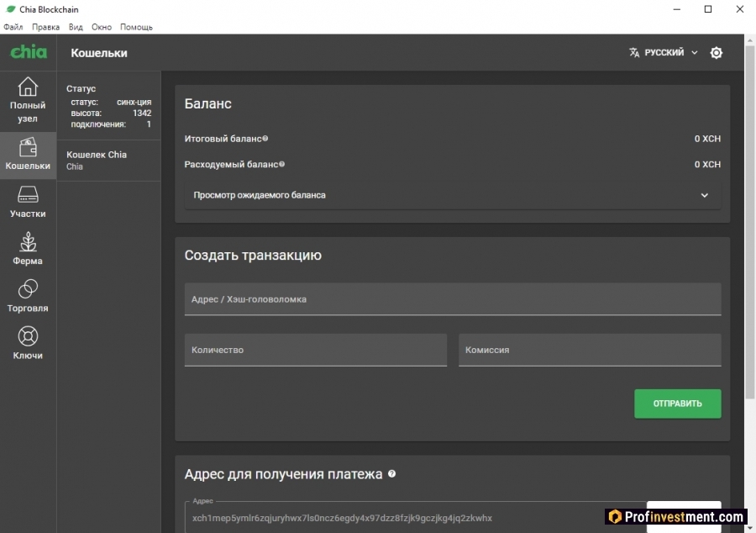The image size is (756, 533).
Task: Maximize the Chia Blockchain window
Action: click(708, 9)
